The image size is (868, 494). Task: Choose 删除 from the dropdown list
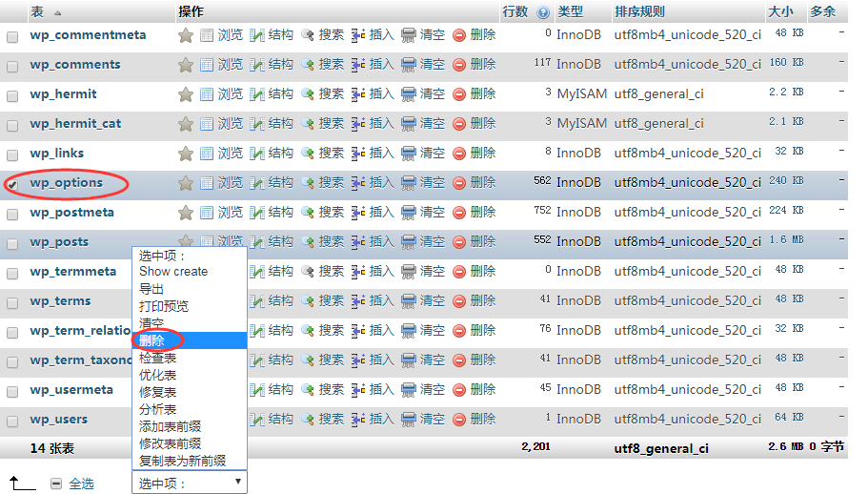(190, 340)
